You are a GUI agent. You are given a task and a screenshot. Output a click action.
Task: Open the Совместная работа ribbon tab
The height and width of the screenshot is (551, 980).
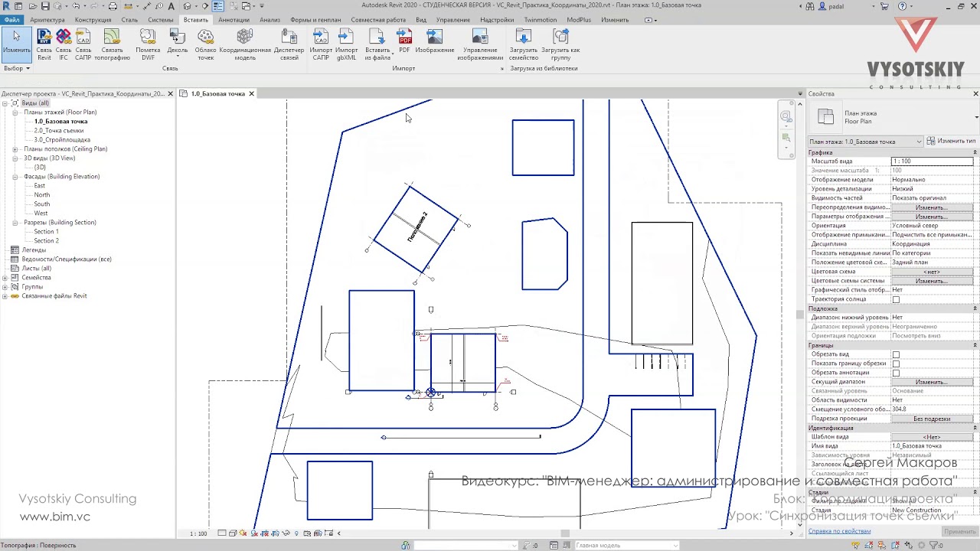[x=378, y=20]
